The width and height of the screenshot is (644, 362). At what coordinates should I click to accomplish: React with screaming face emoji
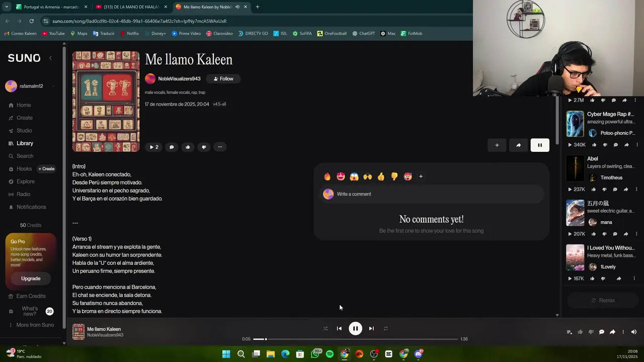(x=354, y=176)
